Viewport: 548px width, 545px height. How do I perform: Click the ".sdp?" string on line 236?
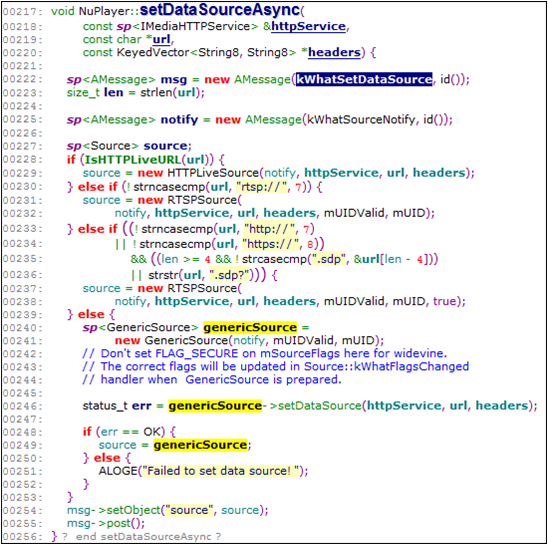230,275
